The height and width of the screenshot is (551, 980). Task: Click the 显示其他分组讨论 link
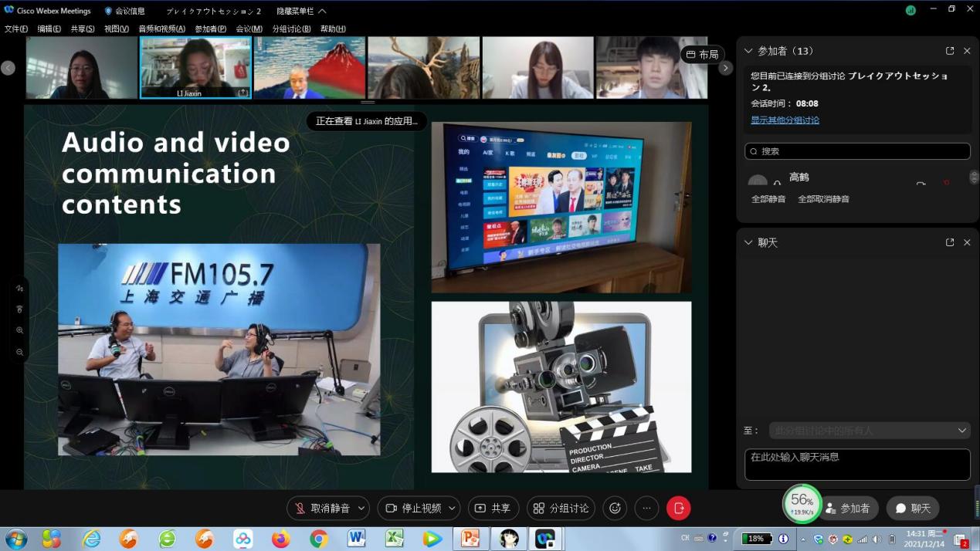(785, 120)
